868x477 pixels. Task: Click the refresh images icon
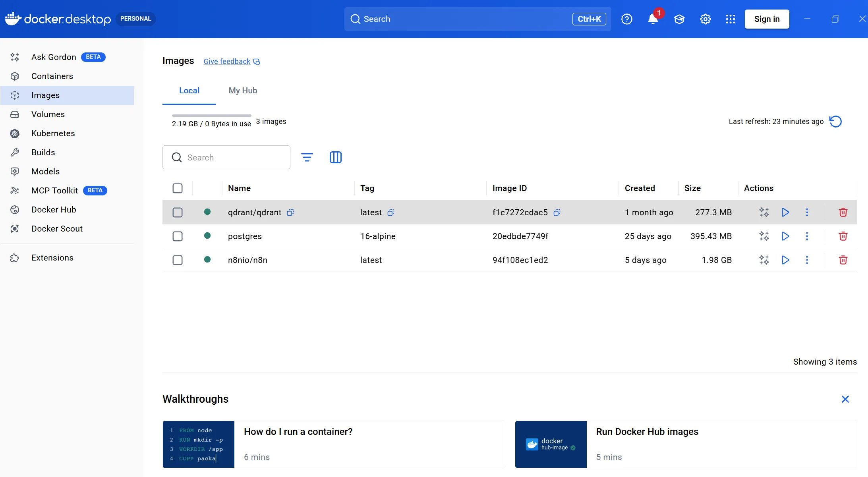pyautogui.click(x=835, y=122)
